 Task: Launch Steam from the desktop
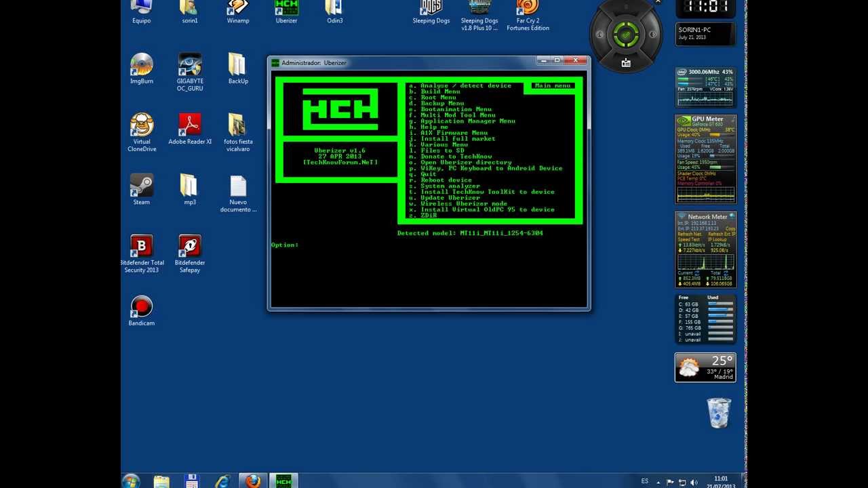(x=142, y=189)
